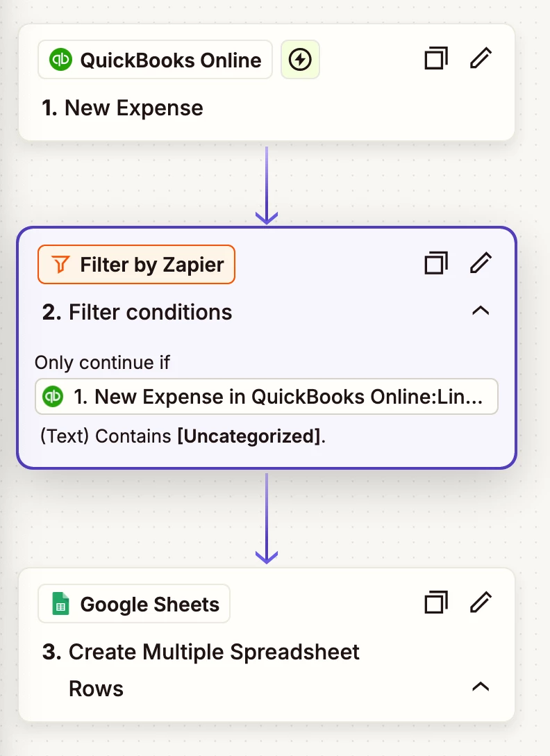Click the QuickBooks logo in first step
The height and width of the screenshot is (756, 550).
point(60,60)
